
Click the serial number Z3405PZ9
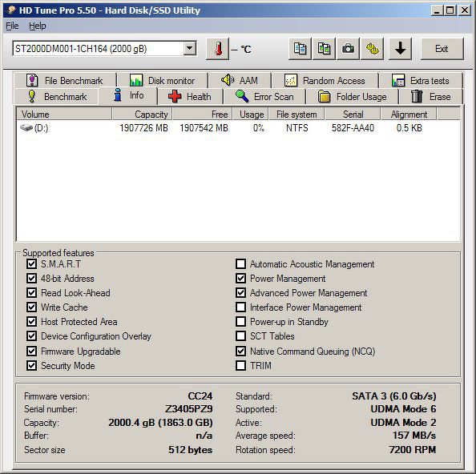pyautogui.click(x=188, y=409)
